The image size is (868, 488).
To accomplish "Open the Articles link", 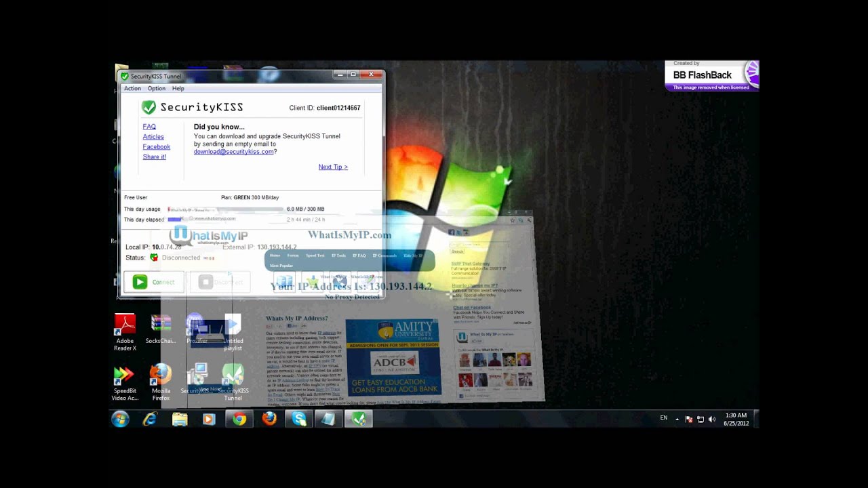I will (153, 137).
